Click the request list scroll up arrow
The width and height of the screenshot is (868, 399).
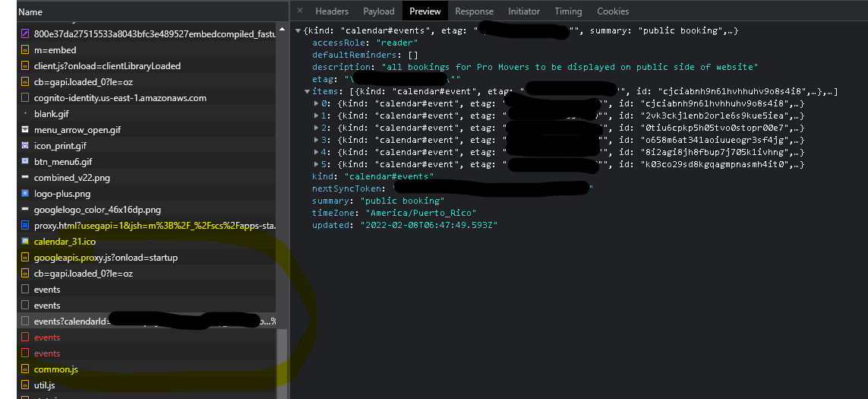[282, 30]
